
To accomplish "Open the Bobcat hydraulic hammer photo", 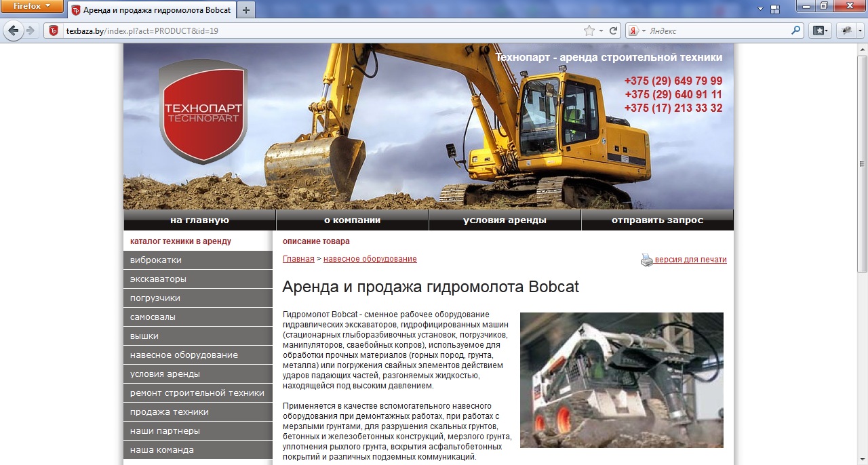I will [x=622, y=380].
